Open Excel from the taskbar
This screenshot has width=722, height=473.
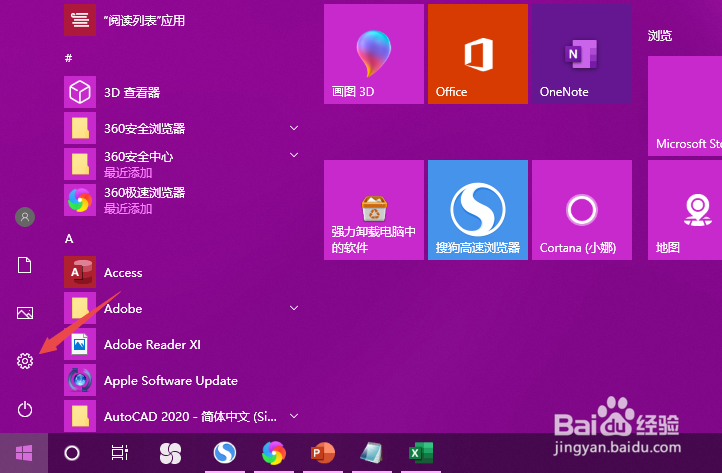[421, 453]
